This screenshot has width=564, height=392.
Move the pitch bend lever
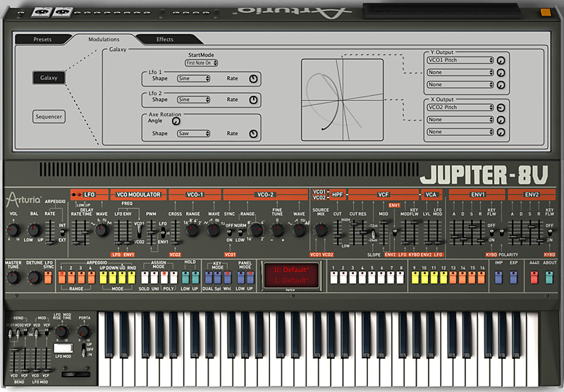pos(75,374)
